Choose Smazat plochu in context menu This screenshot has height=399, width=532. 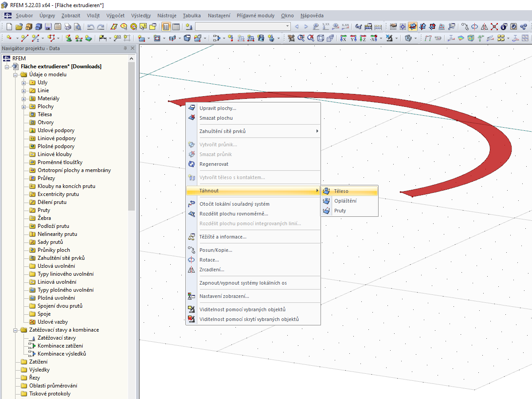tap(253, 118)
